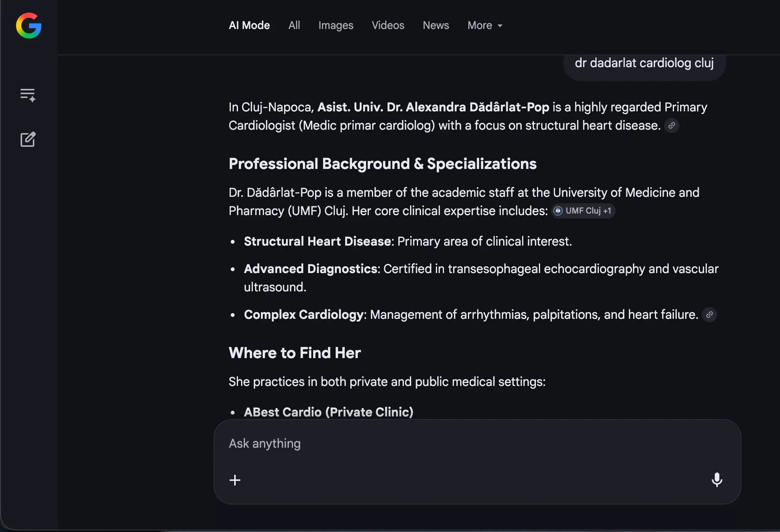Click the ABest Cardio clinic bullet text

328,412
